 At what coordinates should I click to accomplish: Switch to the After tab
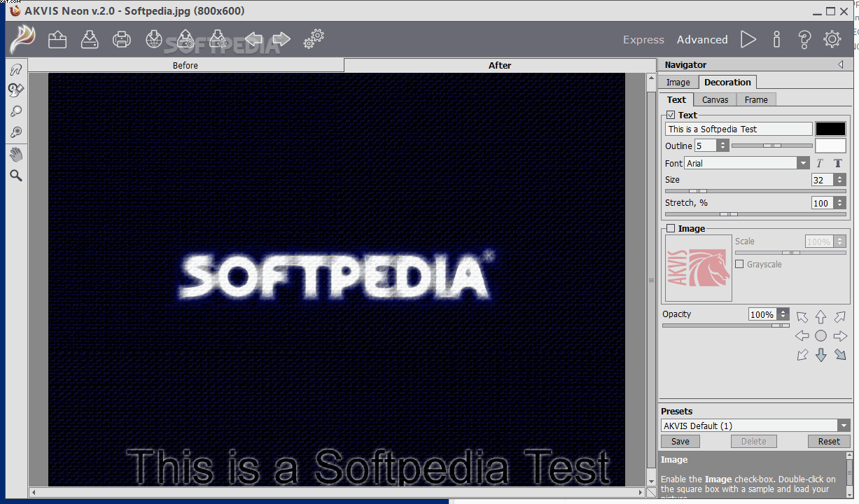tap(500, 65)
